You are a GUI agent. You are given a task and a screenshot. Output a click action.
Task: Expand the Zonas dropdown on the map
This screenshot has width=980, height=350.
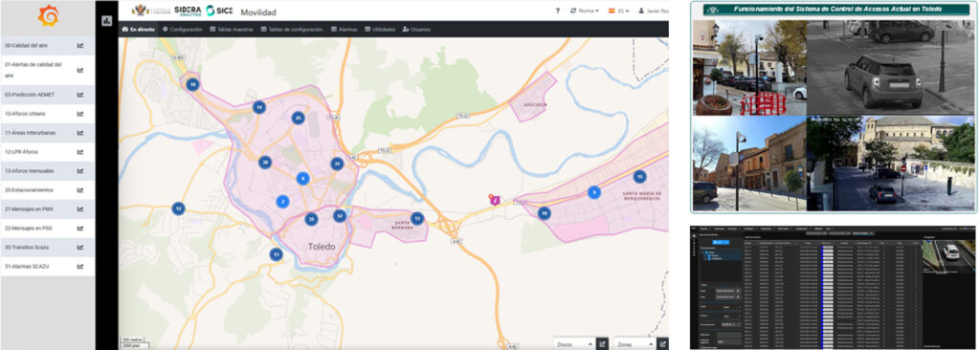coord(635,343)
